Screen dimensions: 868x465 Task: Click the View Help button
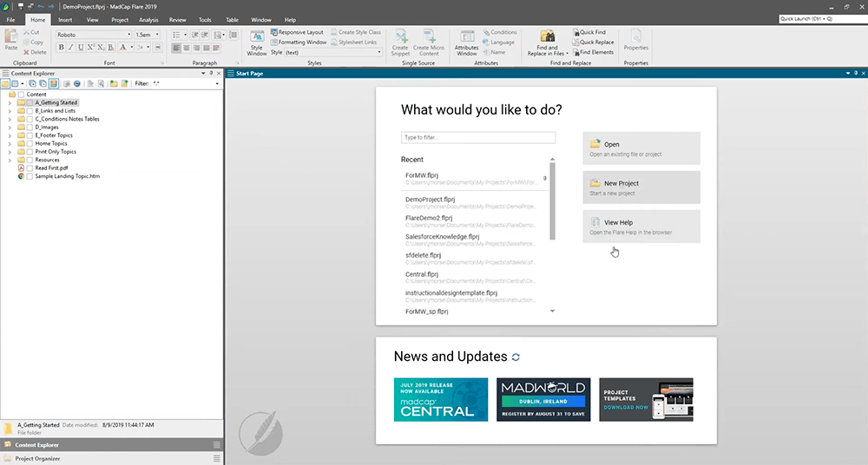641,226
